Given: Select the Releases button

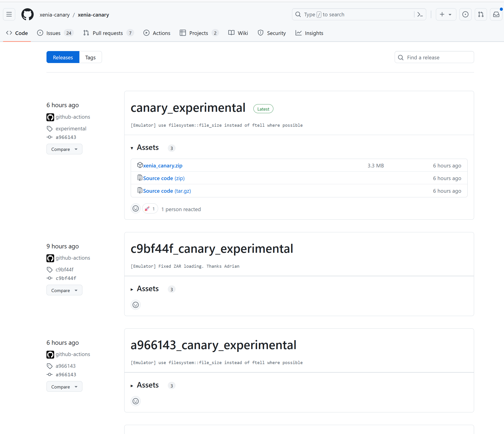Looking at the screenshot, I should [x=63, y=57].
